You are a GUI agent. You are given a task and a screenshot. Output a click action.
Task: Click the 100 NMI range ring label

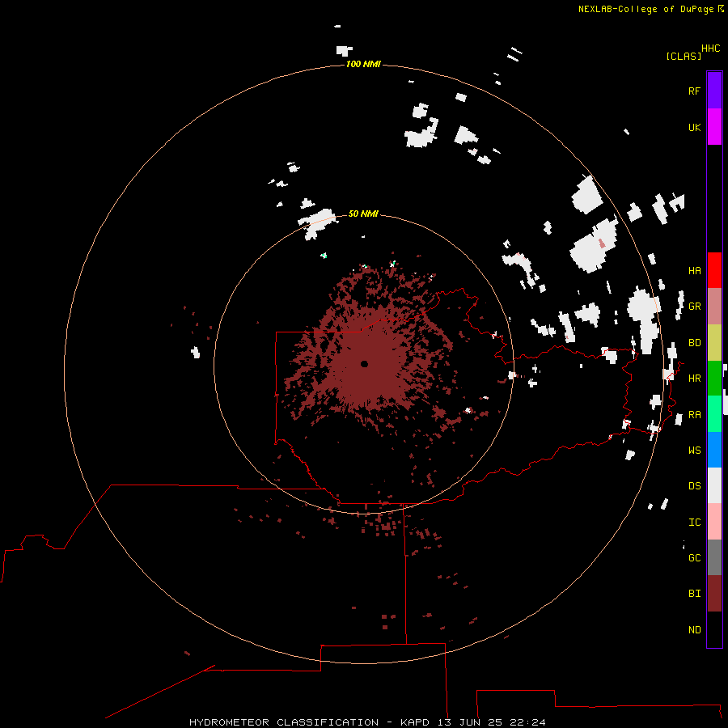click(363, 64)
